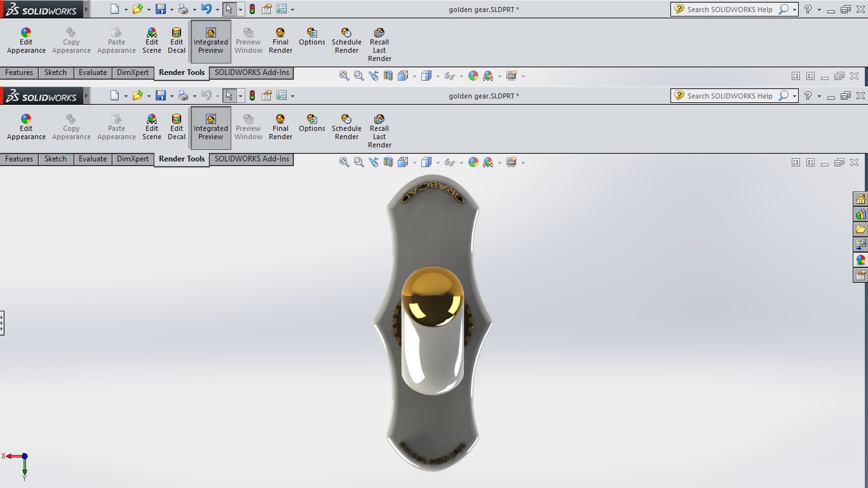Expand View Settings monitor dropdown, lower toolbar
The height and width of the screenshot is (488, 868).
point(523,163)
